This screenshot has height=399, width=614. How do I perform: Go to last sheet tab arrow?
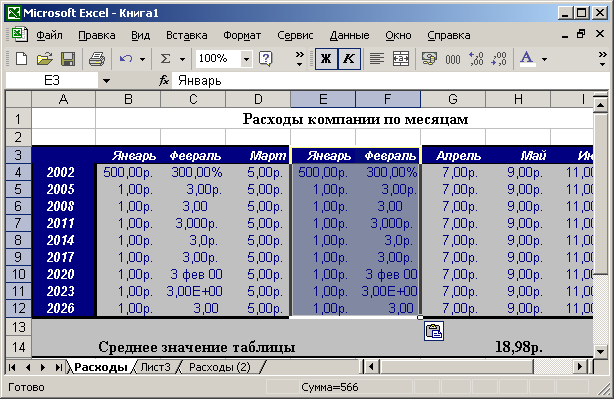point(58,367)
